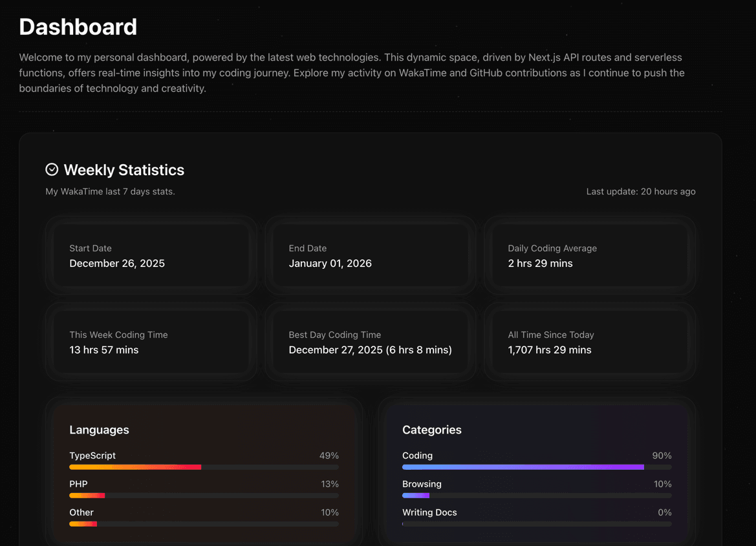Image resolution: width=756 pixels, height=546 pixels.
Task: Click the TypeScript 49% label
Action: [330, 456]
